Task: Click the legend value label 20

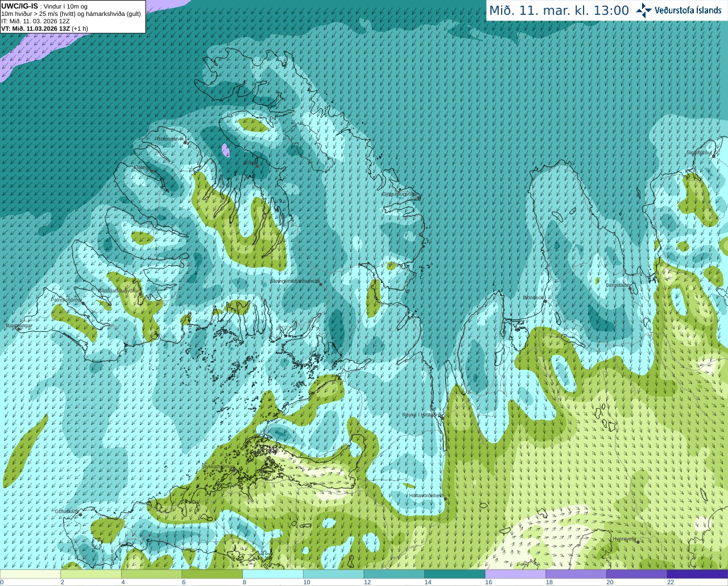Action: (x=610, y=582)
